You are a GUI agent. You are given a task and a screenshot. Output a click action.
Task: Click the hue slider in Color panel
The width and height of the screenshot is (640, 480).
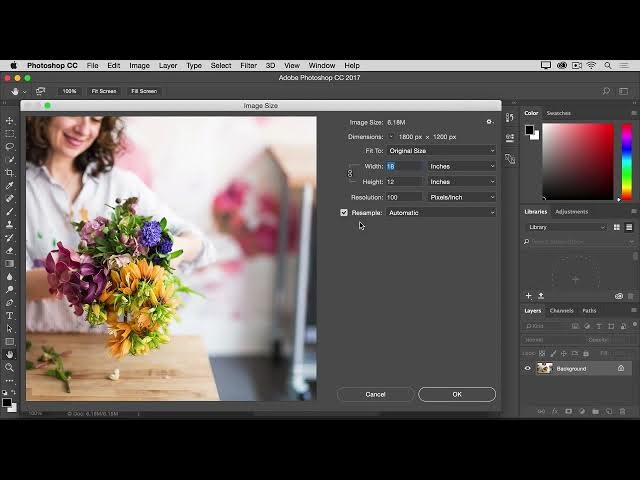626,160
